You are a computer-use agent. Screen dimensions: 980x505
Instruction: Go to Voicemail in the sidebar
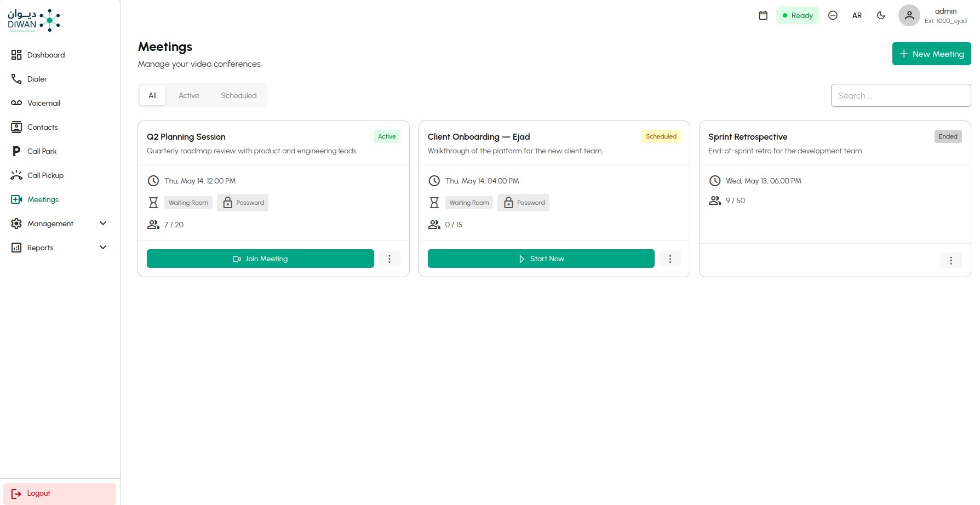tap(60, 103)
